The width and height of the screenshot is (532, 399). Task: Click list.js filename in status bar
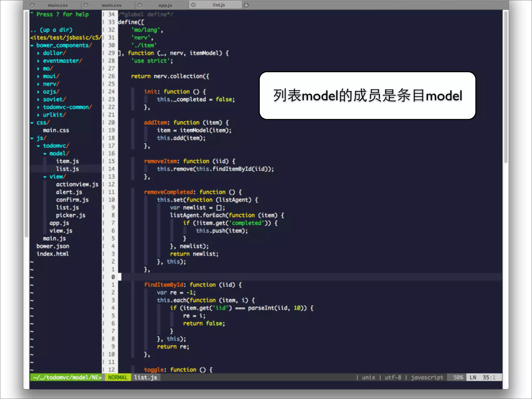pos(146,377)
